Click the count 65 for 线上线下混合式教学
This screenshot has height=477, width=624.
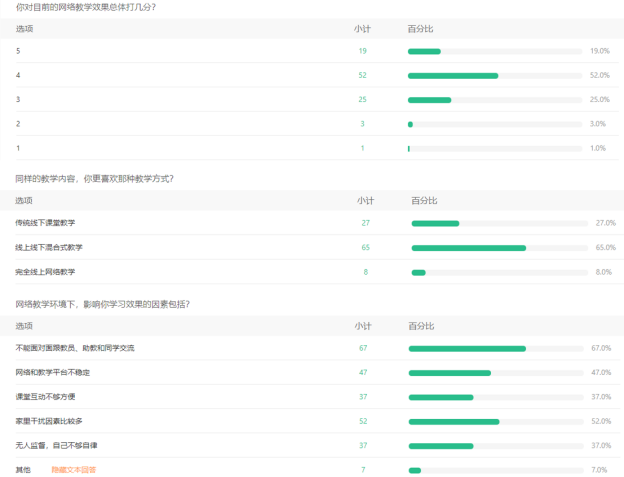[x=365, y=247]
